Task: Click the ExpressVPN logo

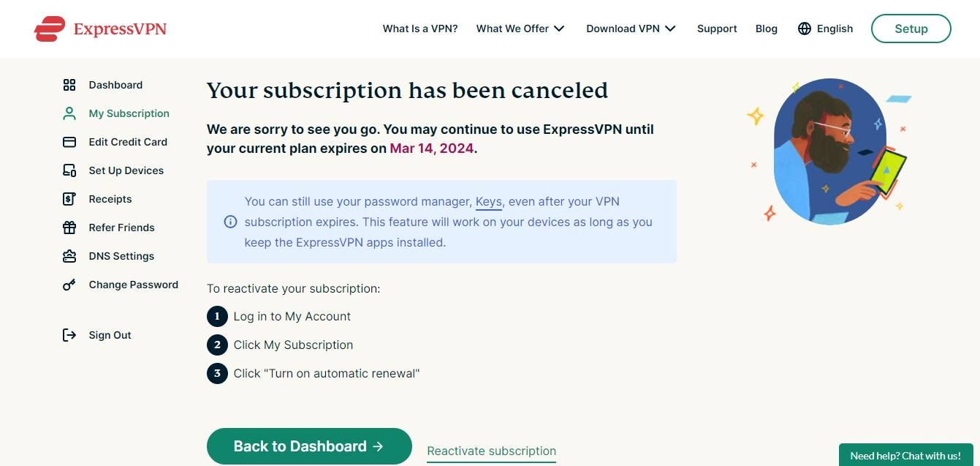Action: (100, 29)
